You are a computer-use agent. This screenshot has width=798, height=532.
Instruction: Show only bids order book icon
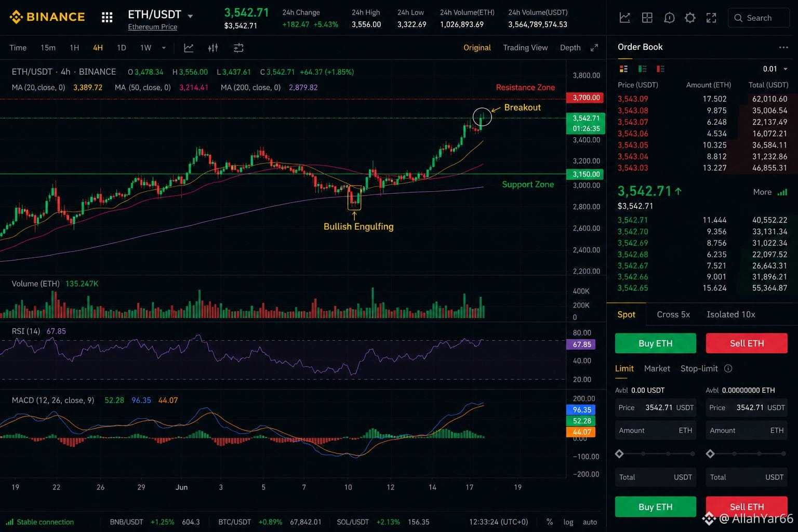point(642,69)
